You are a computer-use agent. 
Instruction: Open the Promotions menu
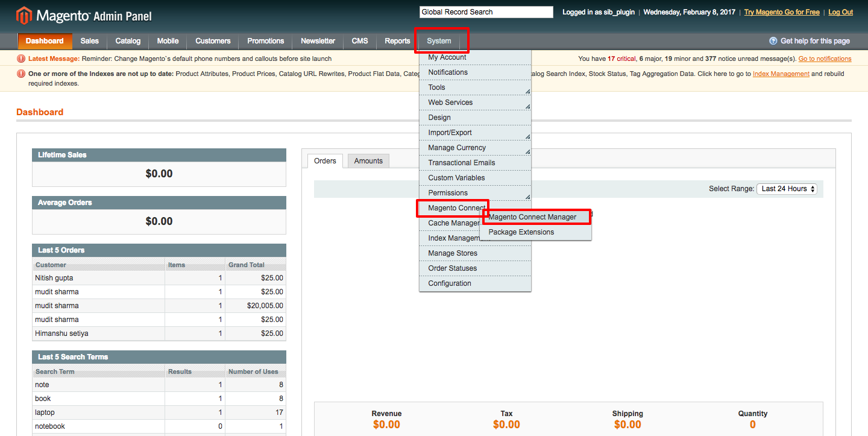click(265, 41)
